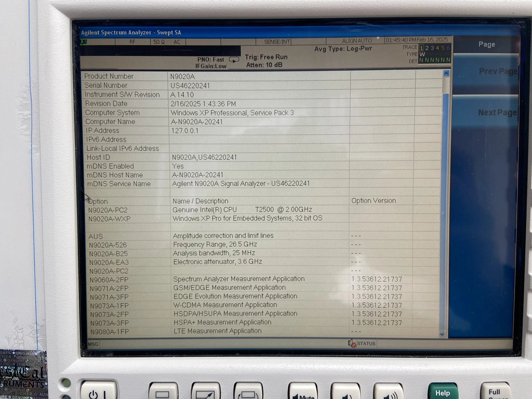The width and height of the screenshot is (532, 399).
Task: Select trace number 6 in TRACE row
Action: pyautogui.click(x=448, y=48)
